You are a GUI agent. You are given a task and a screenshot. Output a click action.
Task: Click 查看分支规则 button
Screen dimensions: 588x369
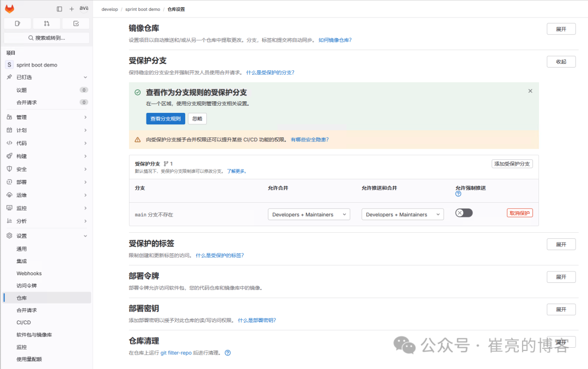[x=166, y=119]
